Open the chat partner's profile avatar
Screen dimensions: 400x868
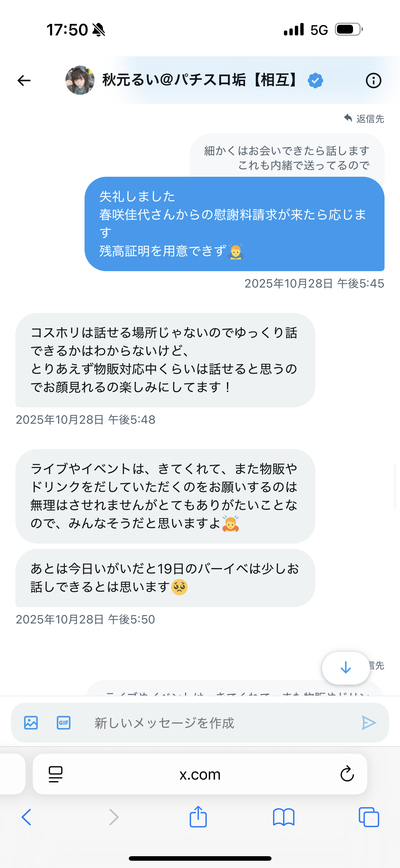pos(80,80)
